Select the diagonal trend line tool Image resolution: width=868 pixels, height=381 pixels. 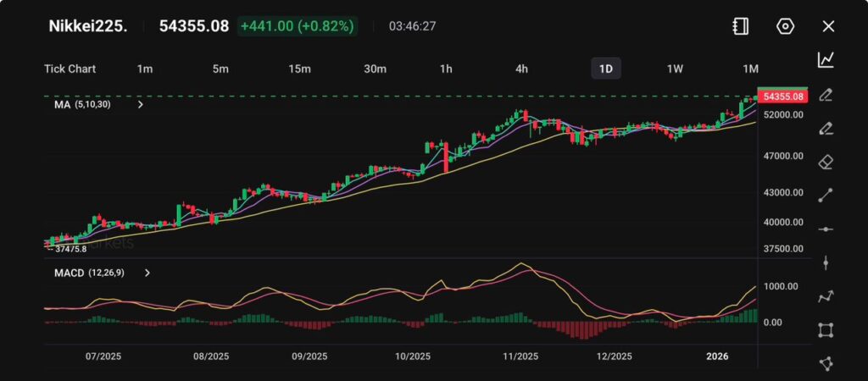point(825,196)
